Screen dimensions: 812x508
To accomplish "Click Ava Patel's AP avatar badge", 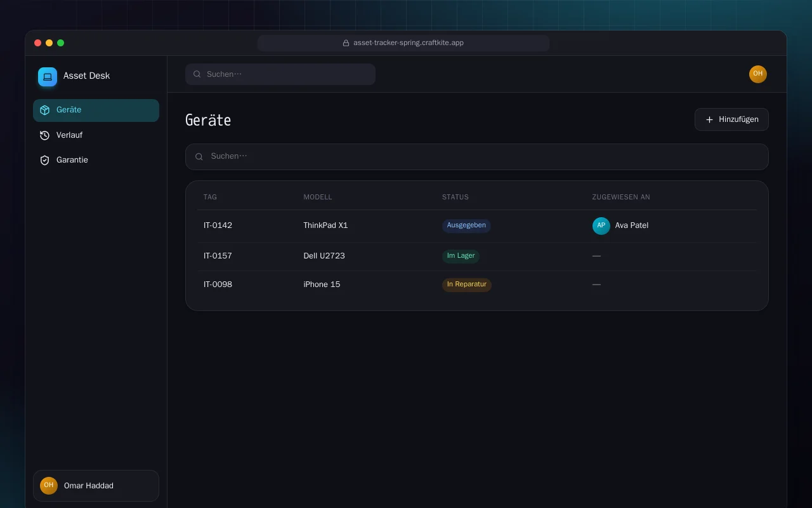I will tap(601, 225).
